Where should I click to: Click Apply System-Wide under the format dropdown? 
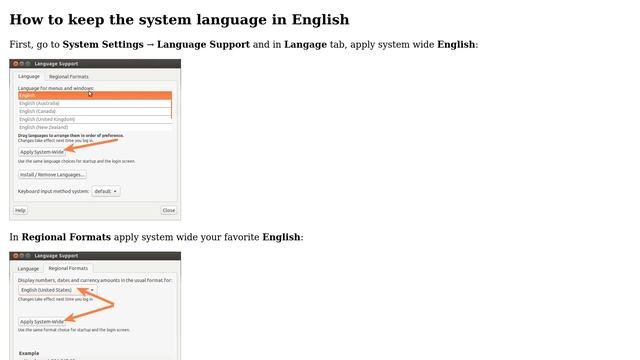(42, 322)
